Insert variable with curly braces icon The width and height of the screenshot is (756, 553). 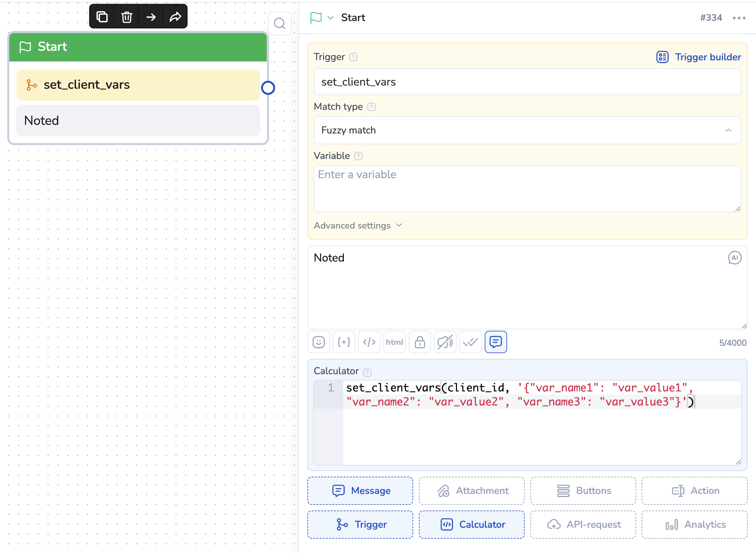pos(344,342)
